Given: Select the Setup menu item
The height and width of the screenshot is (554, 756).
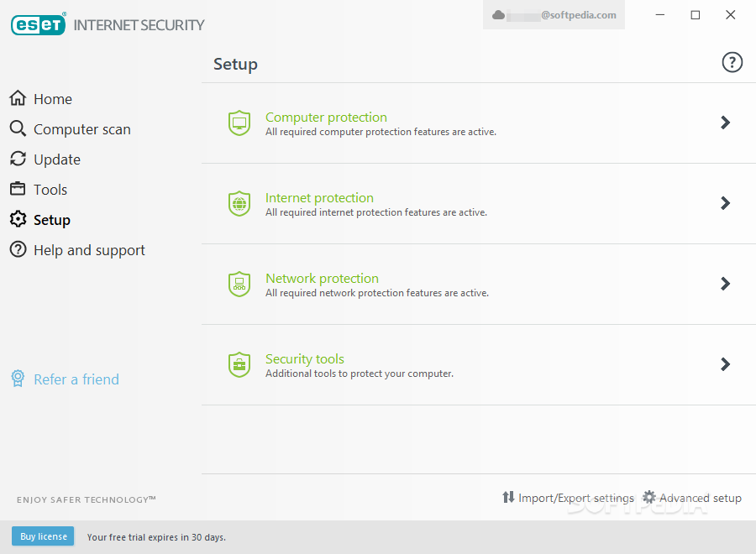Looking at the screenshot, I should (x=51, y=220).
